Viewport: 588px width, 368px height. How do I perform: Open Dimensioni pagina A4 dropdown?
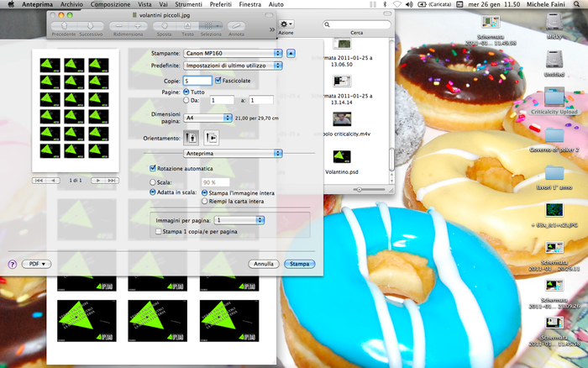[x=207, y=118]
